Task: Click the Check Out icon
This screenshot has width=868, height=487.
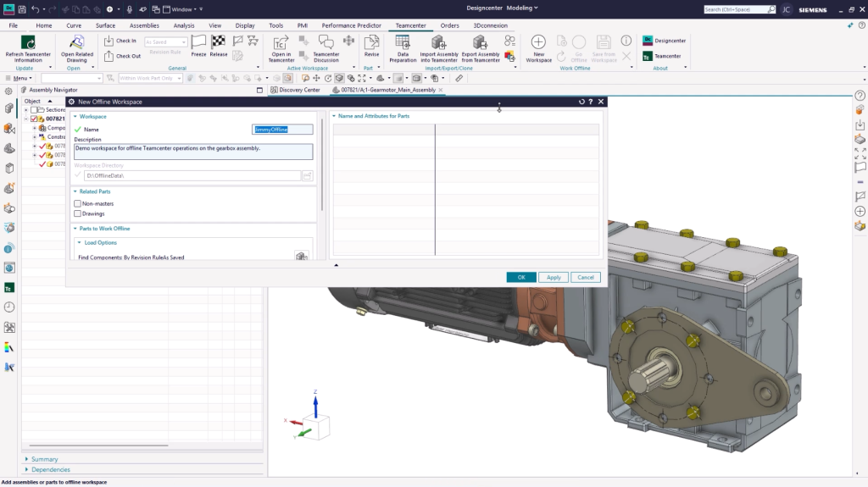Action: (108, 56)
